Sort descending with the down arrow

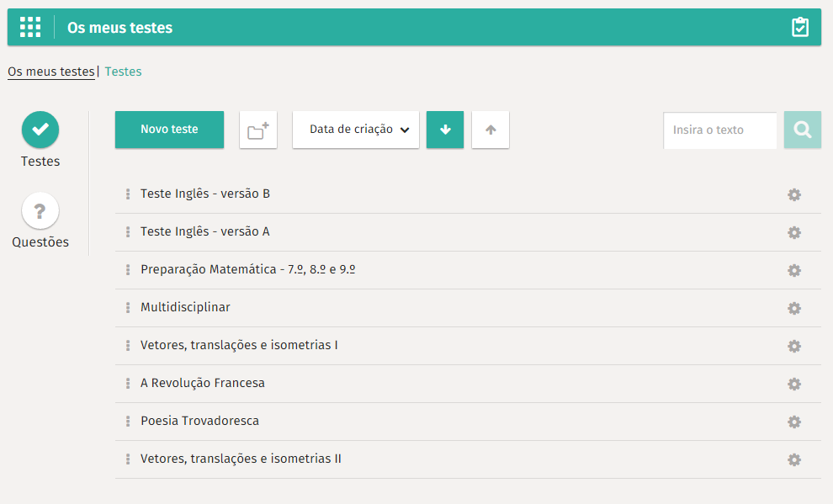click(445, 130)
